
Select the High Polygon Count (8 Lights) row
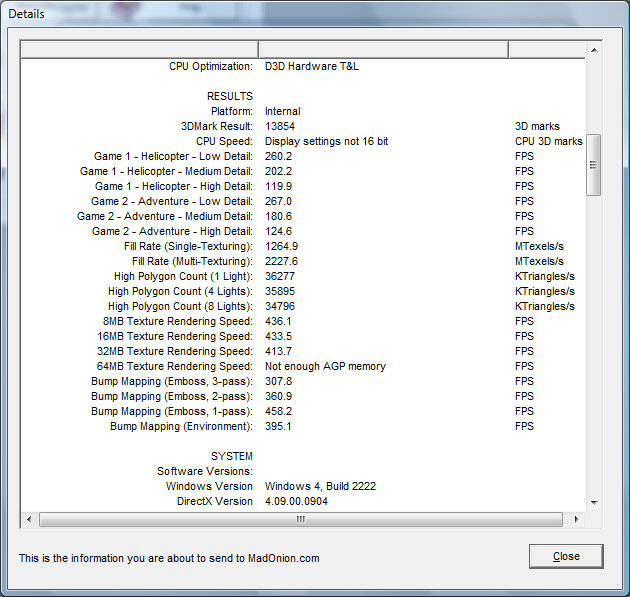(180, 307)
